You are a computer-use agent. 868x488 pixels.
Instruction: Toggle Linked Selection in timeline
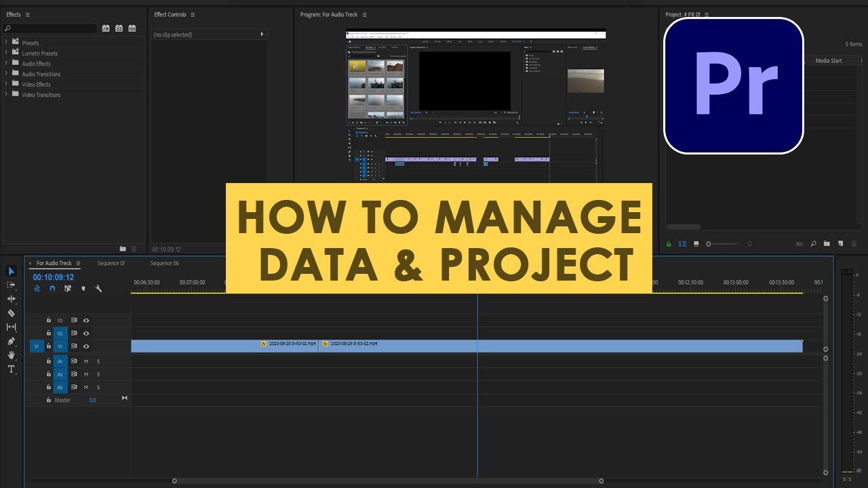point(68,289)
